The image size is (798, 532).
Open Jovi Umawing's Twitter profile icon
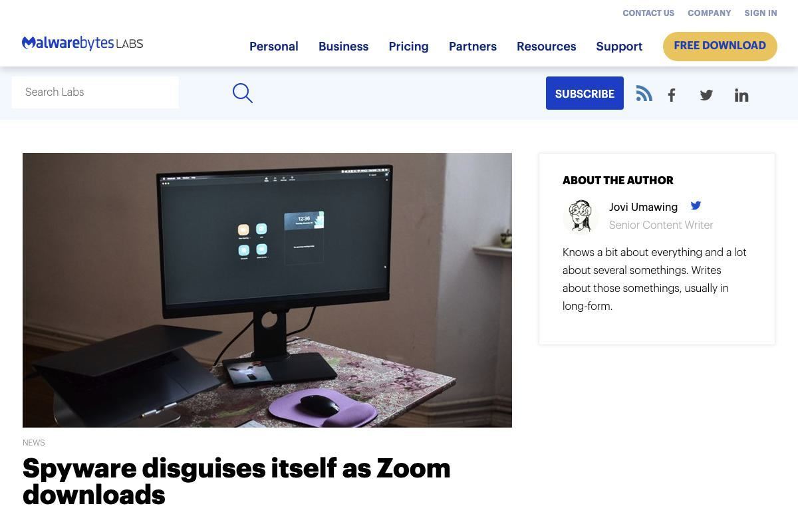click(x=696, y=205)
